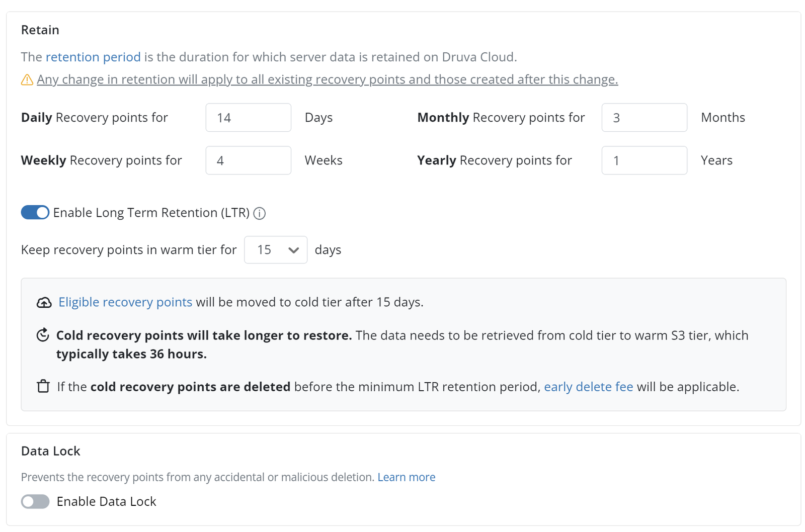Viewport: 805px width, 532px height.
Task: Disable the Long Term Retention toggle
Action: click(35, 212)
